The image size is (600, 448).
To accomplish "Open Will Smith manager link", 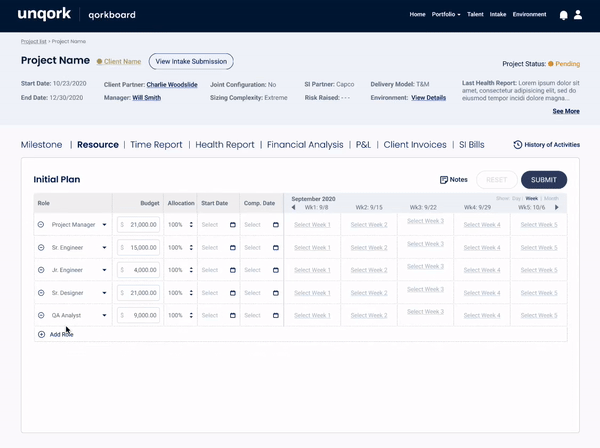I will [x=147, y=98].
